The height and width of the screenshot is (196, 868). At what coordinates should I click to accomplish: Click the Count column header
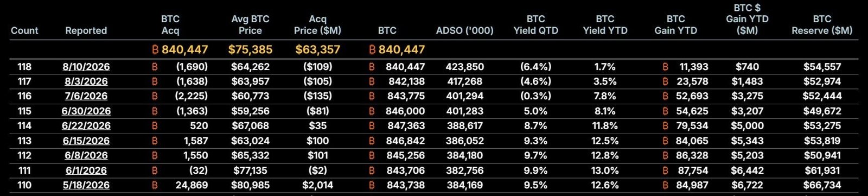pos(24,30)
